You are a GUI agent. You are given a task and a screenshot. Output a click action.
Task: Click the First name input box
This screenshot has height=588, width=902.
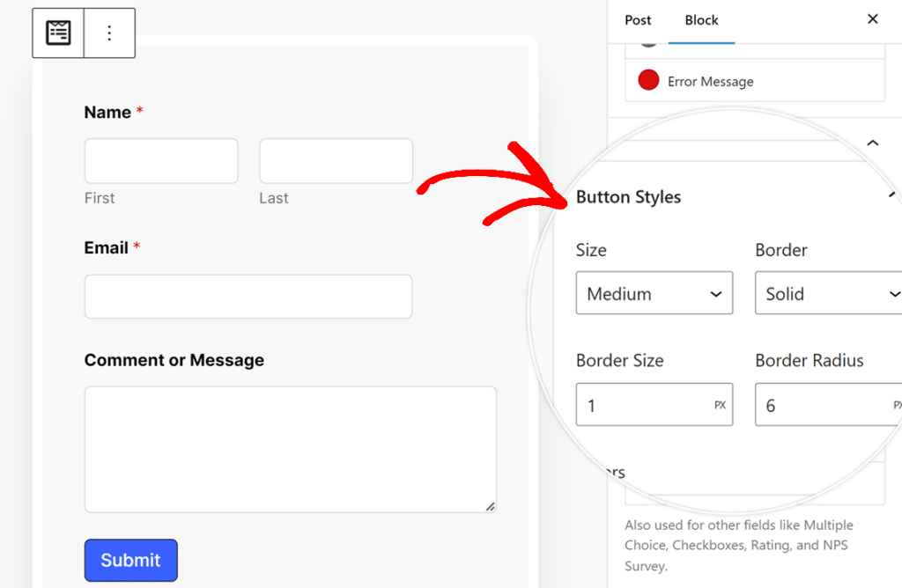(x=161, y=161)
